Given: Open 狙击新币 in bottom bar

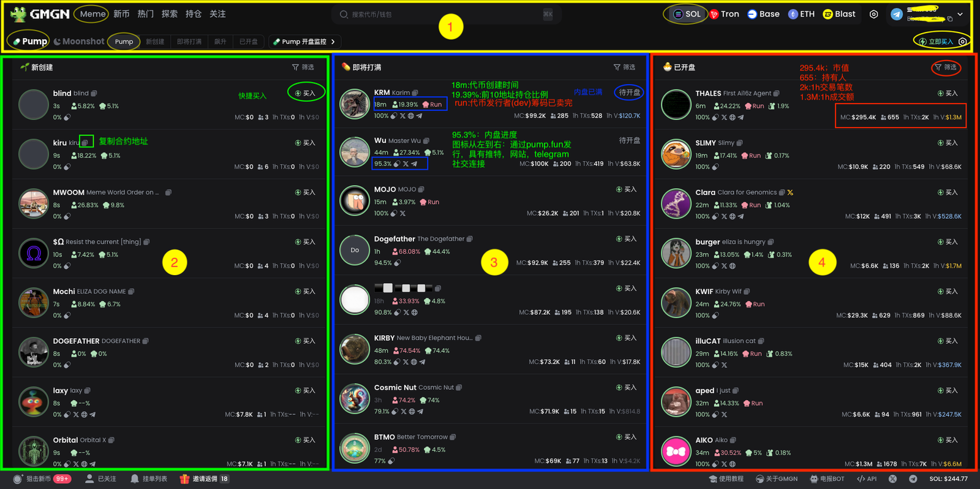Looking at the screenshot, I should coord(42,479).
